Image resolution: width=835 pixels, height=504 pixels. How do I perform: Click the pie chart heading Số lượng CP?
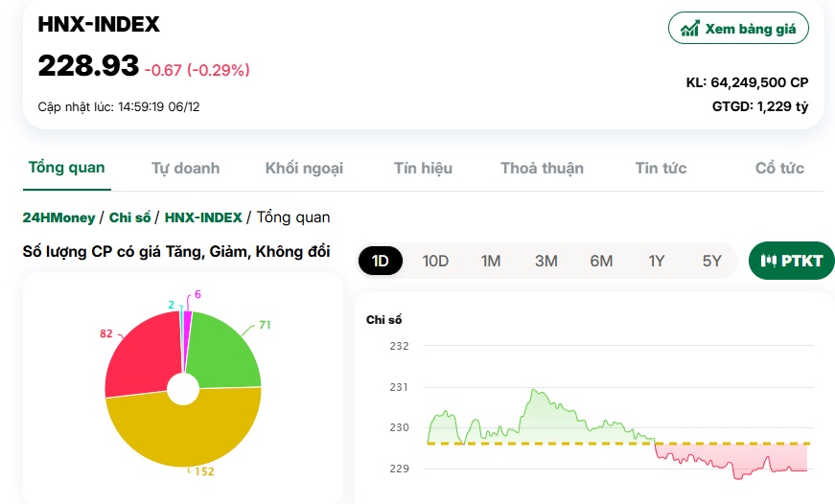pos(176,252)
